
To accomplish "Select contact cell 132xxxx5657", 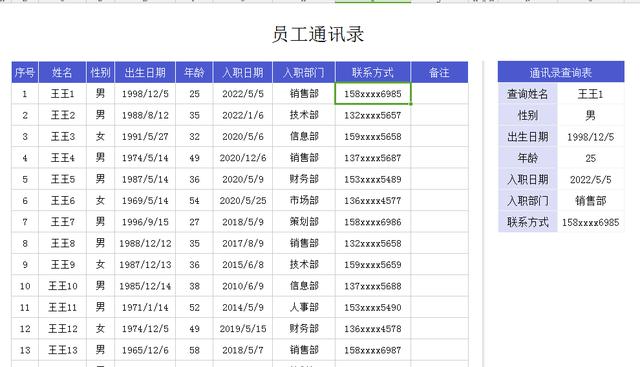I will pos(373,115).
